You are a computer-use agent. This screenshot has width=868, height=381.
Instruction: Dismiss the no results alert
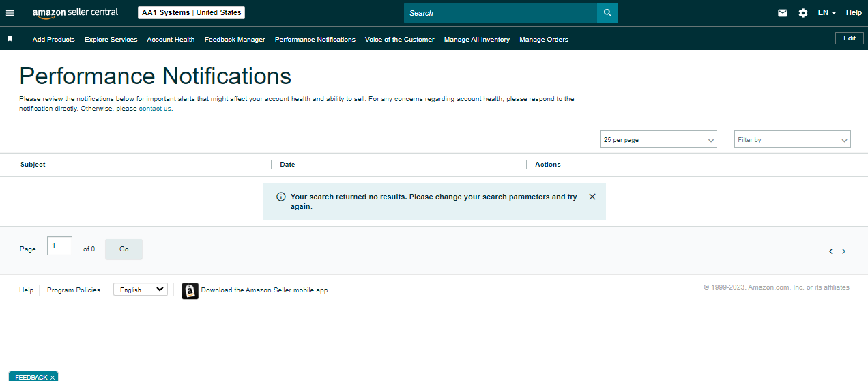[x=592, y=197]
